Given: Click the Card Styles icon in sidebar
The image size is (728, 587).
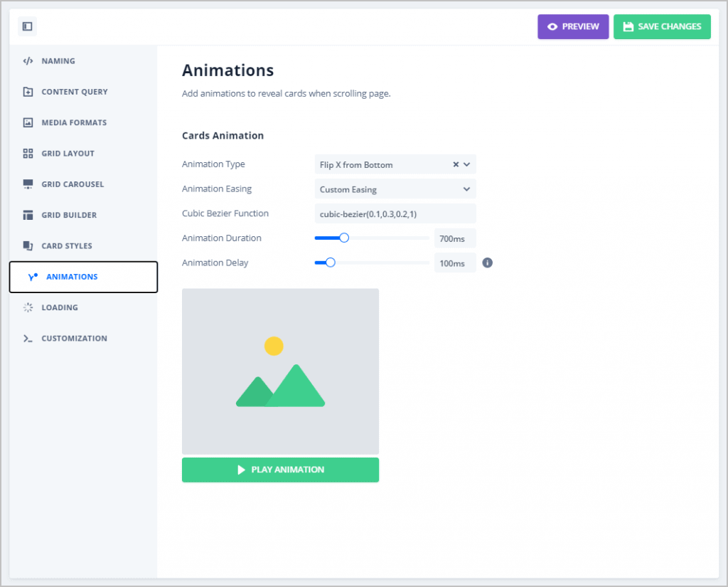Looking at the screenshot, I should (x=27, y=245).
